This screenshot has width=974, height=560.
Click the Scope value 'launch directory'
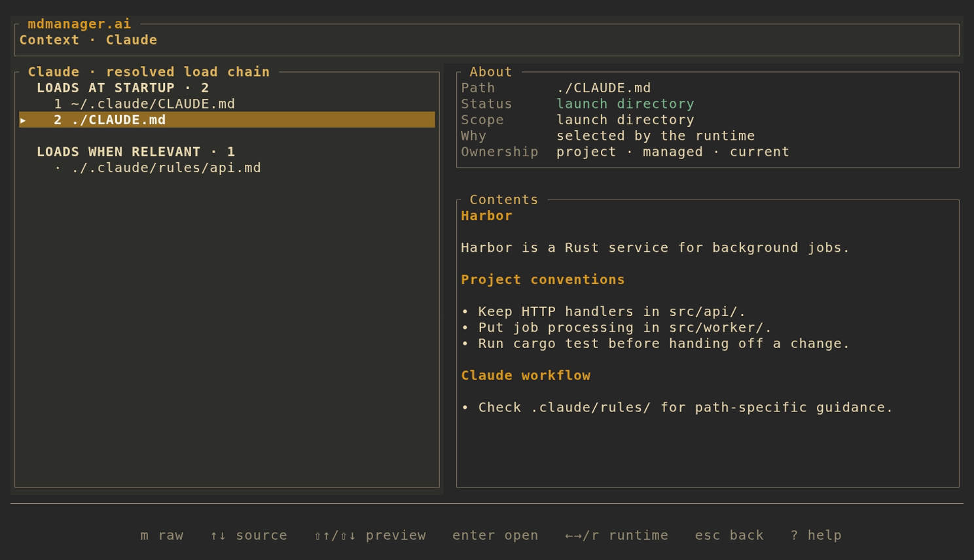click(x=625, y=120)
